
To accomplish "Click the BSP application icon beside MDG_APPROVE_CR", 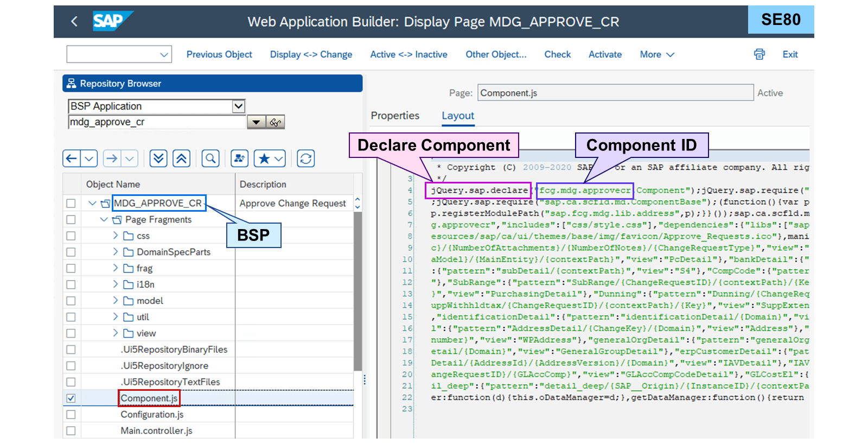I will pos(105,204).
